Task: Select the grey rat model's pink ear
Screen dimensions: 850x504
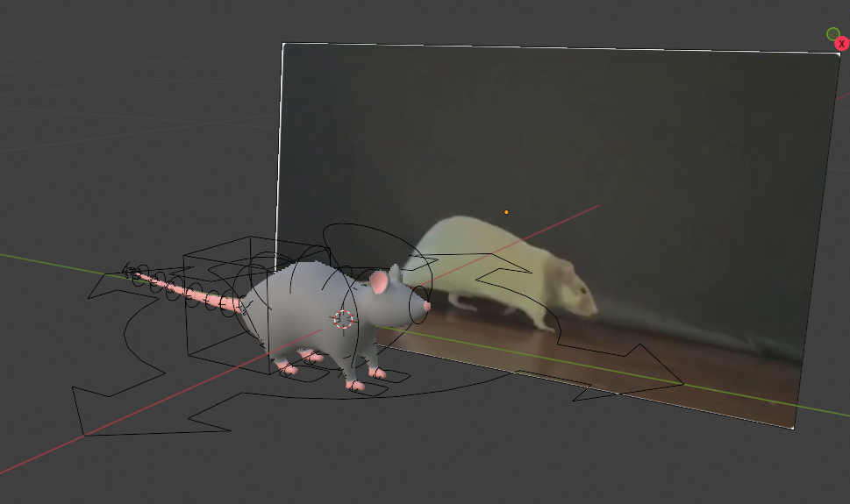Action: pyautogui.click(x=380, y=282)
